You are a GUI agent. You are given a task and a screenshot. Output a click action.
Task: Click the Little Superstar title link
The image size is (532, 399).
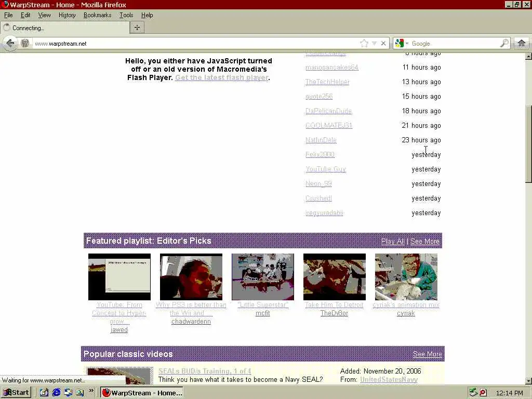(x=263, y=304)
